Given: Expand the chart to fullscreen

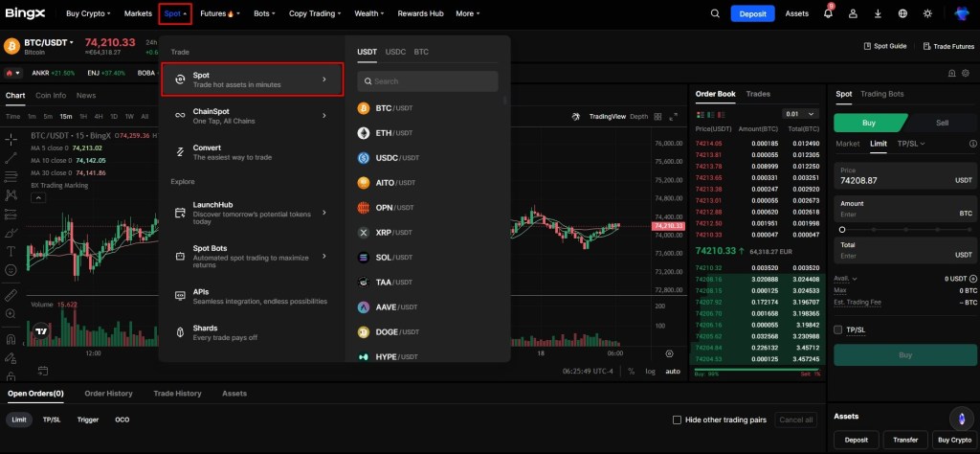Looking at the screenshot, I should (673, 116).
